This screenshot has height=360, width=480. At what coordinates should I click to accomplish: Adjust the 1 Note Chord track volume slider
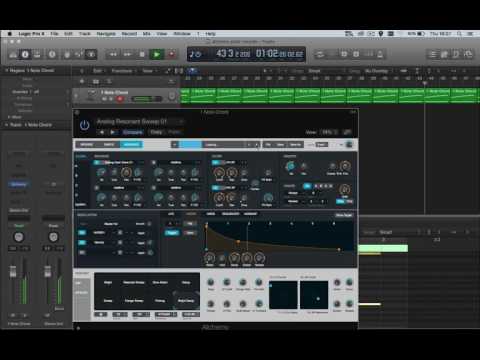tap(146, 99)
